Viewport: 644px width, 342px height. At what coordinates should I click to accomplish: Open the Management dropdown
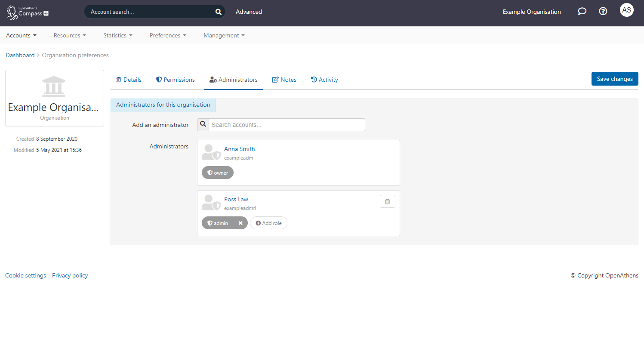(223, 35)
